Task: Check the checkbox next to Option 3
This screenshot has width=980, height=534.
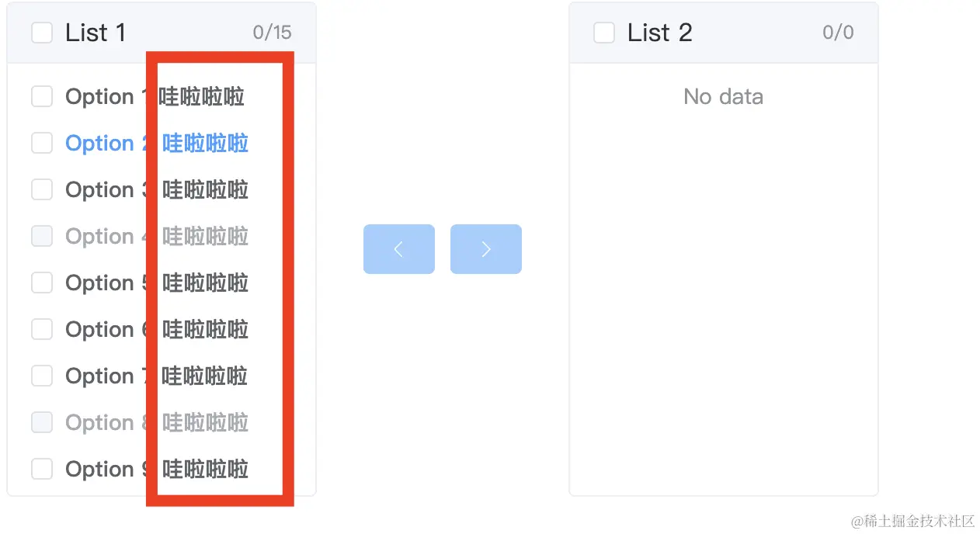Action: (42, 189)
